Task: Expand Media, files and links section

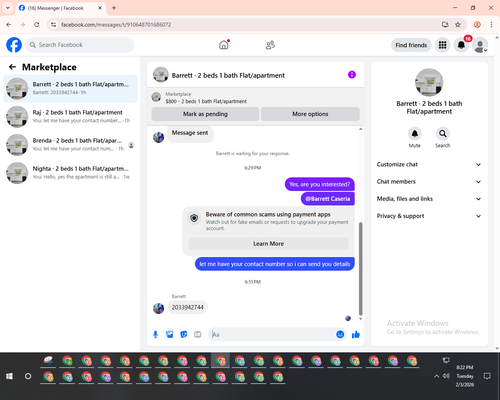Action: pos(429,199)
